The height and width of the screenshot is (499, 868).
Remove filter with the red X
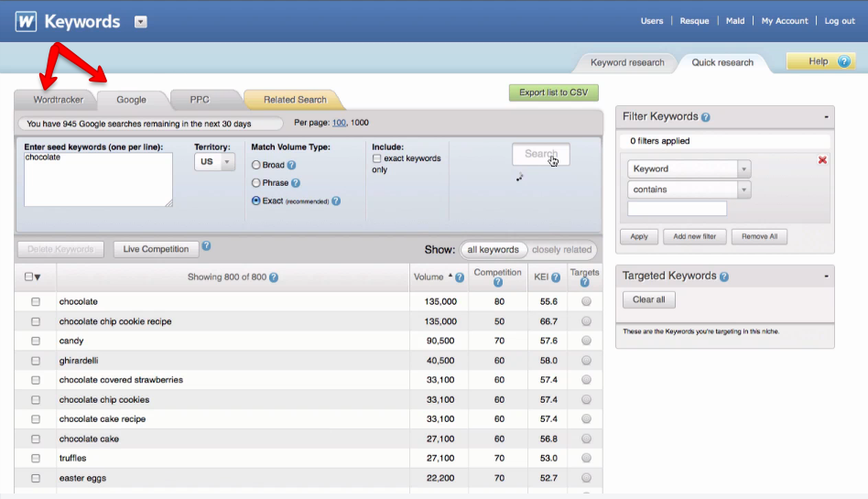[822, 160]
